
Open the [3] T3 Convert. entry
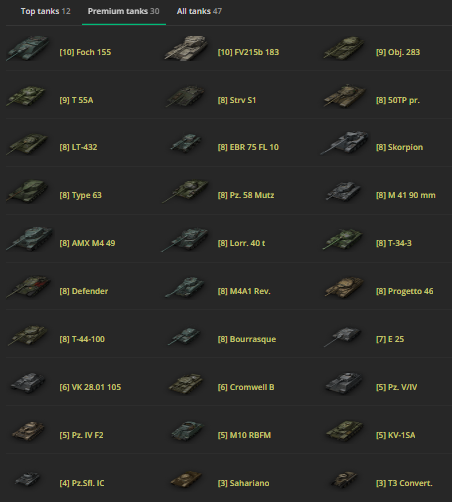point(404,483)
